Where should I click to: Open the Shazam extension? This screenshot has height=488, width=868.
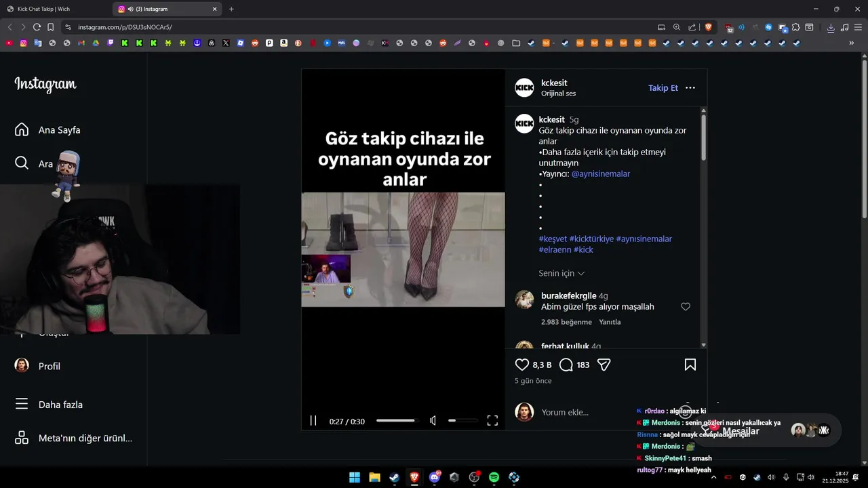[x=768, y=27]
